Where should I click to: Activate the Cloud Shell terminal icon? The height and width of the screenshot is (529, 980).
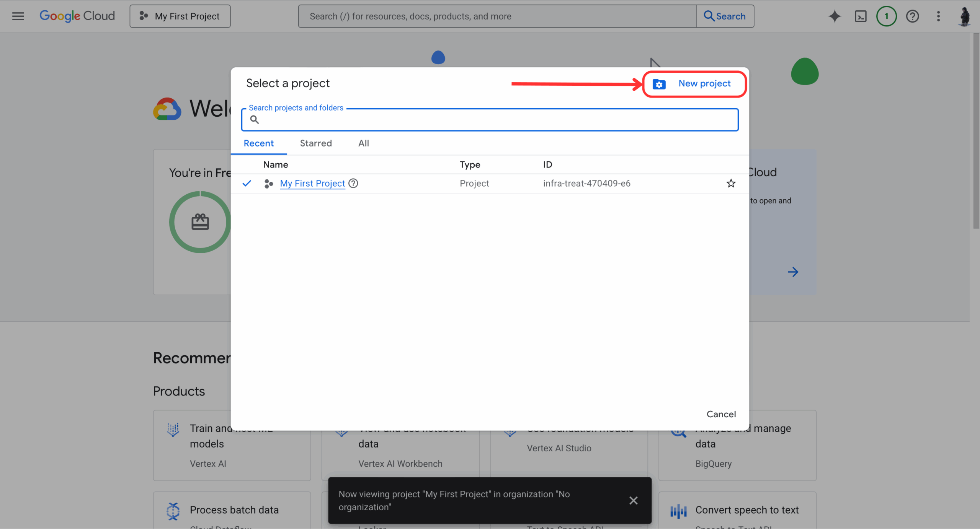pos(861,16)
